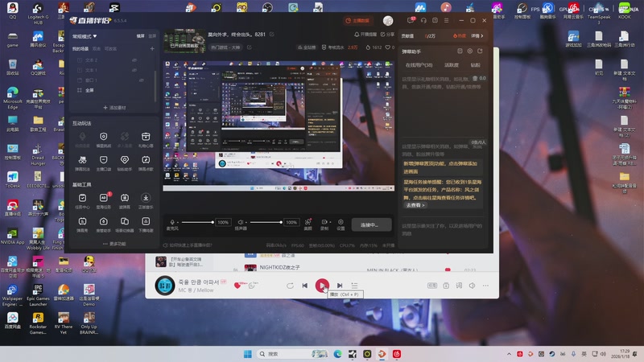Open 去查看 task detail link
This screenshot has width=644, height=362.
415,205
